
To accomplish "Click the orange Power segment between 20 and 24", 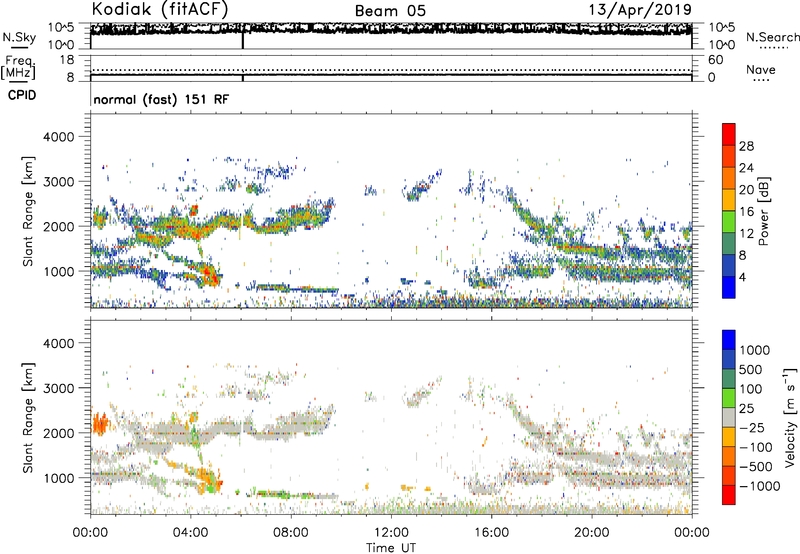I will point(729,178).
